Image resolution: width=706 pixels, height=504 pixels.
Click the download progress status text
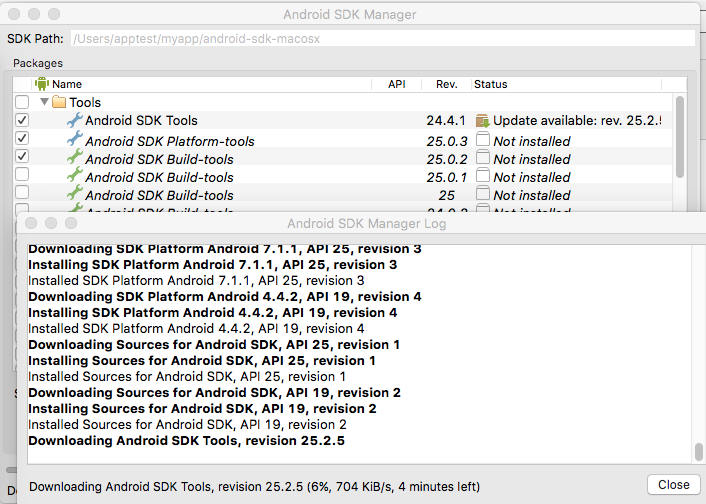pyautogui.click(x=254, y=487)
